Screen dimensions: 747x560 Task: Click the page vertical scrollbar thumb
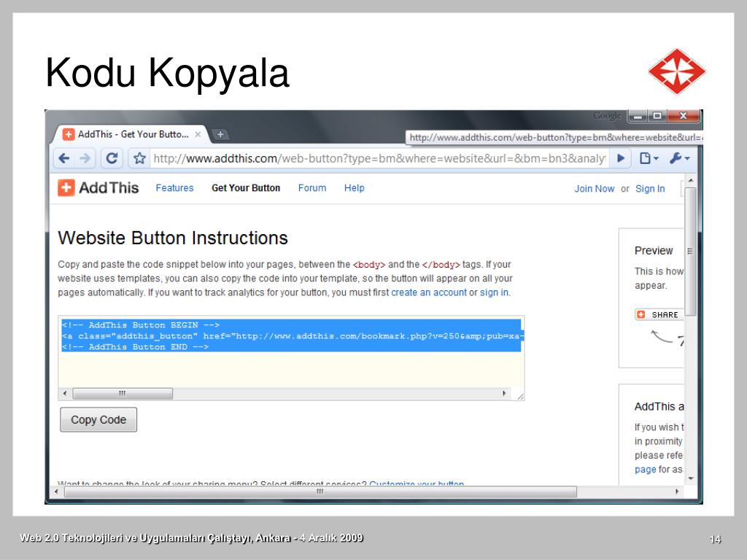[x=690, y=252]
